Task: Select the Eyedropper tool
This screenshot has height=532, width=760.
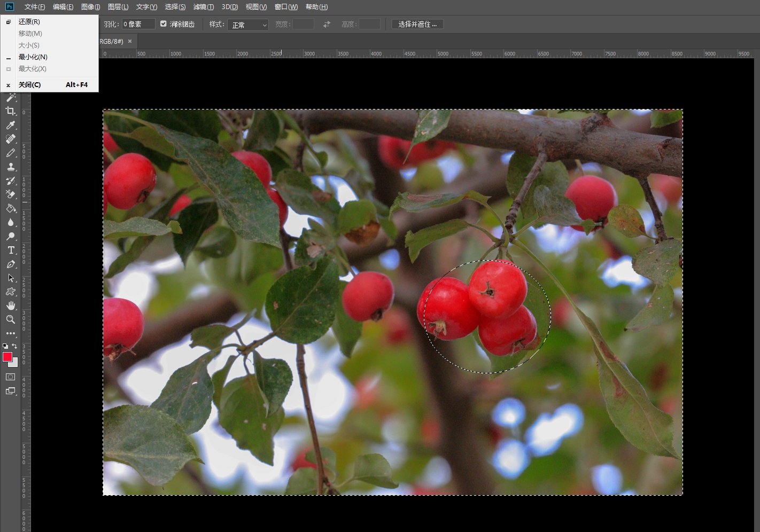Action: (x=10, y=125)
